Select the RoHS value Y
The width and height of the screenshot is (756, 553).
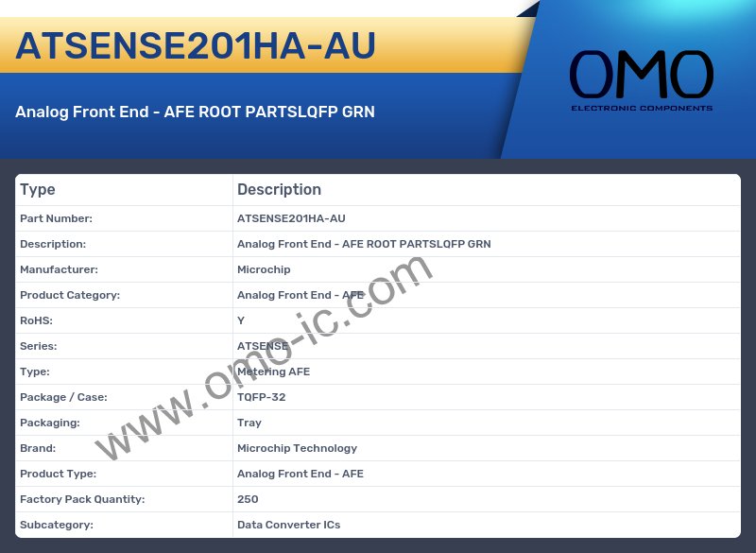click(x=241, y=320)
